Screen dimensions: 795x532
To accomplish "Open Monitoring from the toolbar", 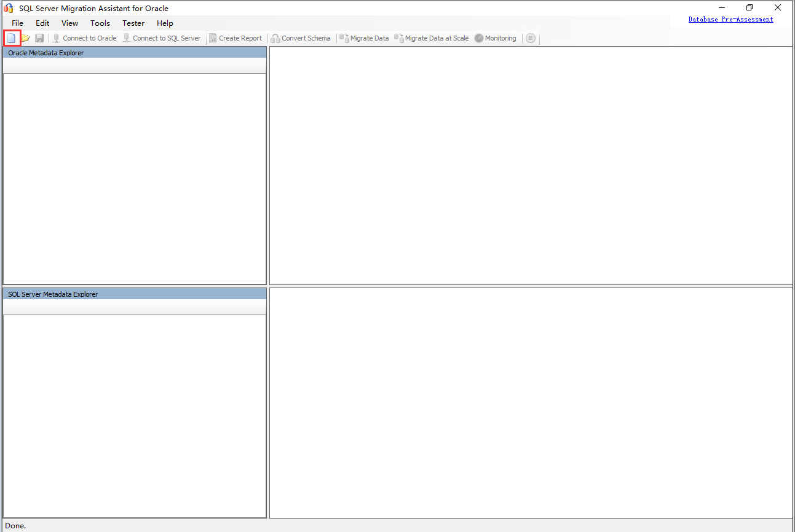I will click(x=496, y=38).
